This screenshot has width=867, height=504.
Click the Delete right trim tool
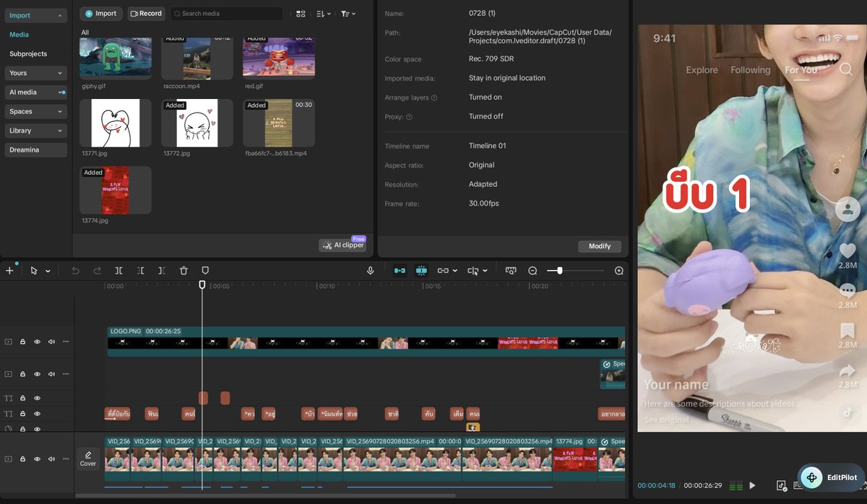pyautogui.click(x=162, y=271)
